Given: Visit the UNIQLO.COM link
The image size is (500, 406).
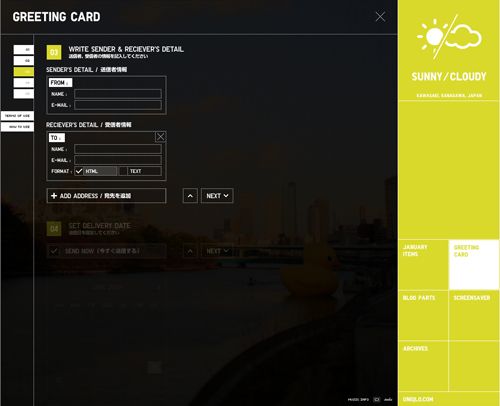Looking at the screenshot, I should pyautogui.click(x=418, y=399).
